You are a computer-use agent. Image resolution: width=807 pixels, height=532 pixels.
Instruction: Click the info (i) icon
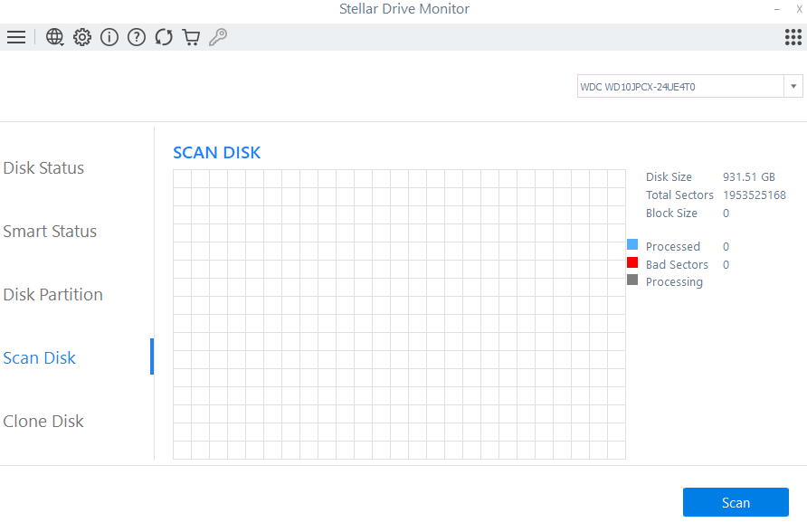coord(109,37)
